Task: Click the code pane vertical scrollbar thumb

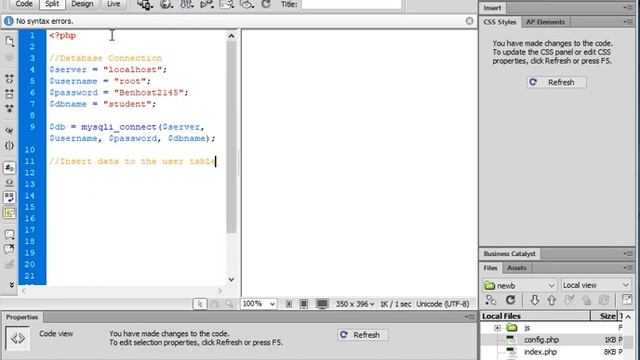Action: pos(231,137)
